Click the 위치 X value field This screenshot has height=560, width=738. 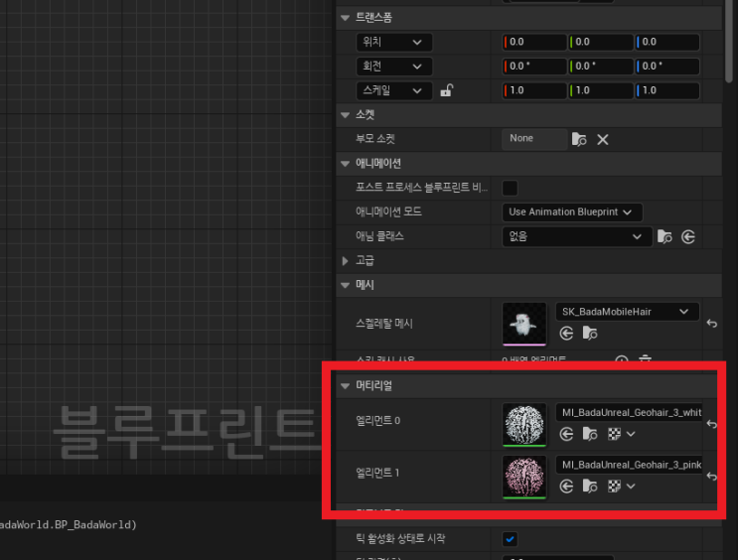[x=534, y=42]
